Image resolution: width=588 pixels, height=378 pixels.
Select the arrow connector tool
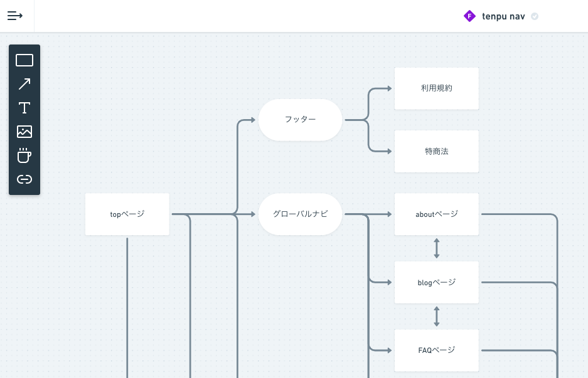coord(24,84)
